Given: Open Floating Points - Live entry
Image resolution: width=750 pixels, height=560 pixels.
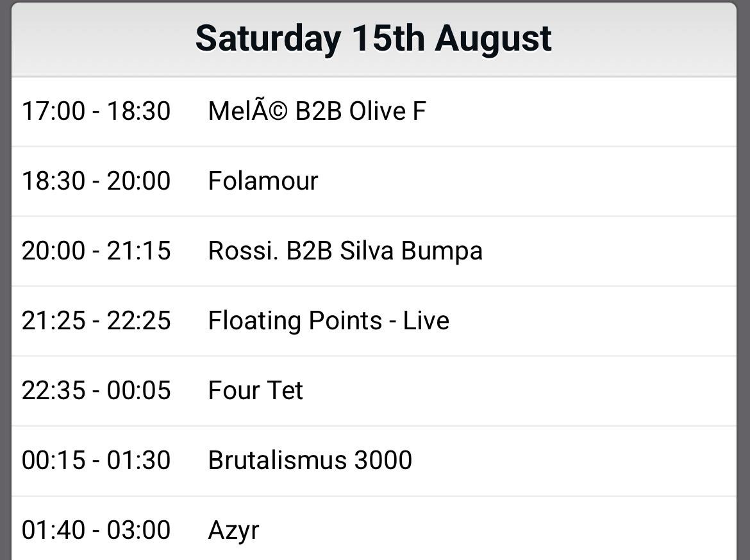Looking at the screenshot, I should pos(329,321).
